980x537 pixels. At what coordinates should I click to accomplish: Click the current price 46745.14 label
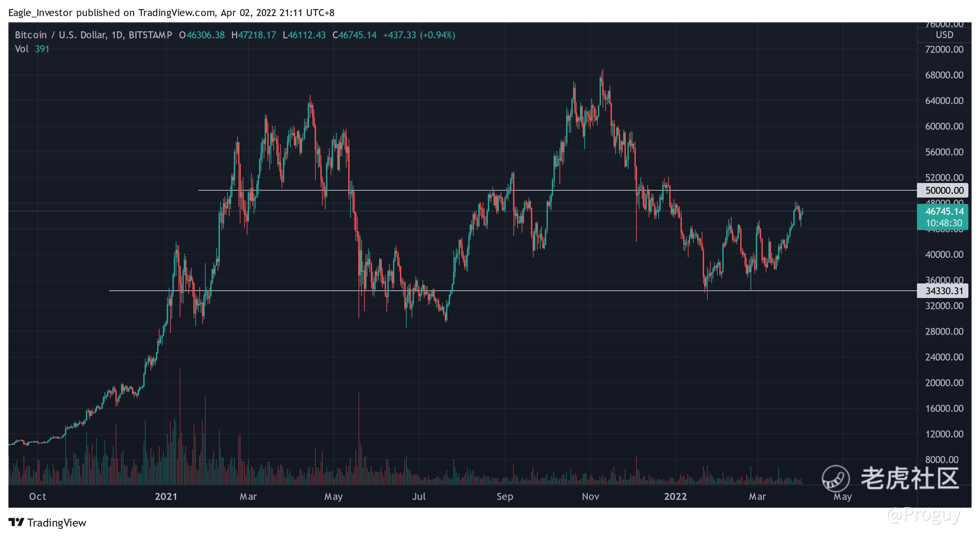944,211
